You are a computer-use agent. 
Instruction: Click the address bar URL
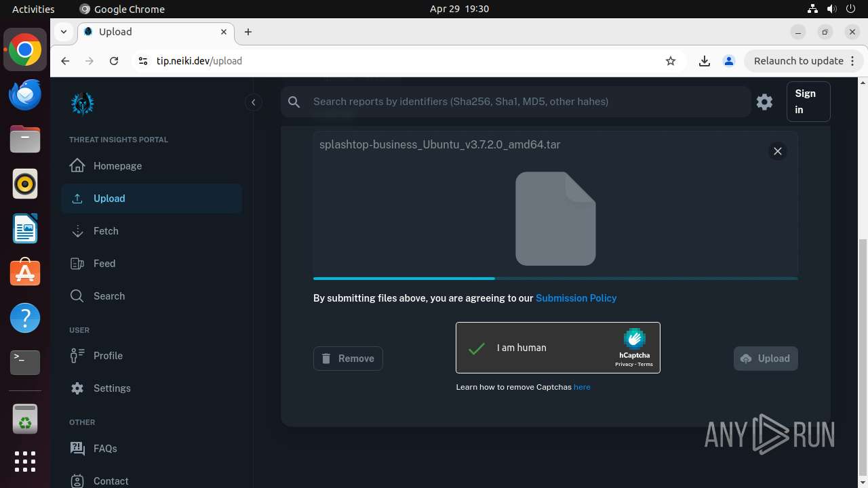tap(199, 61)
